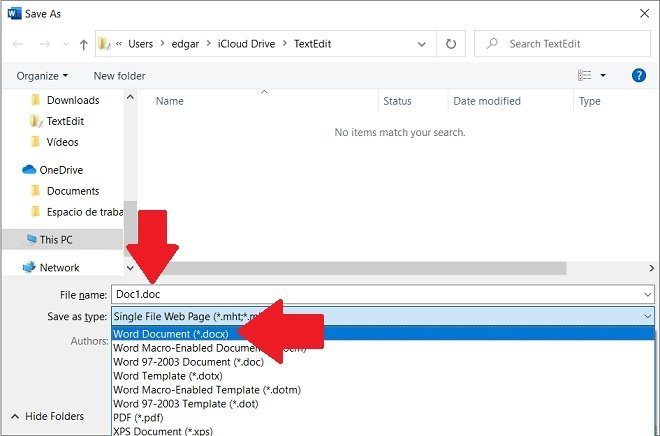This screenshot has height=436, width=660.
Task: Click the Change your view icon
Action: pos(584,75)
